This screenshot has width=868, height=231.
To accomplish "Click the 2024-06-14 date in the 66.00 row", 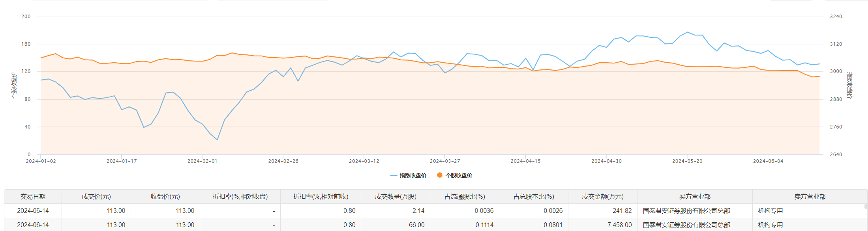I will pos(33,225).
